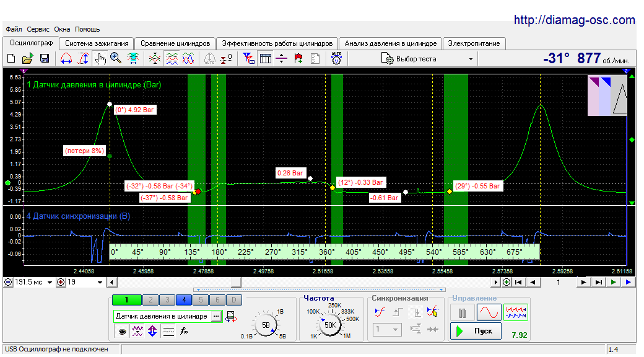Click the blue up-down arrows invert icon
Viewport: 644px width, 357px height.
(152, 331)
